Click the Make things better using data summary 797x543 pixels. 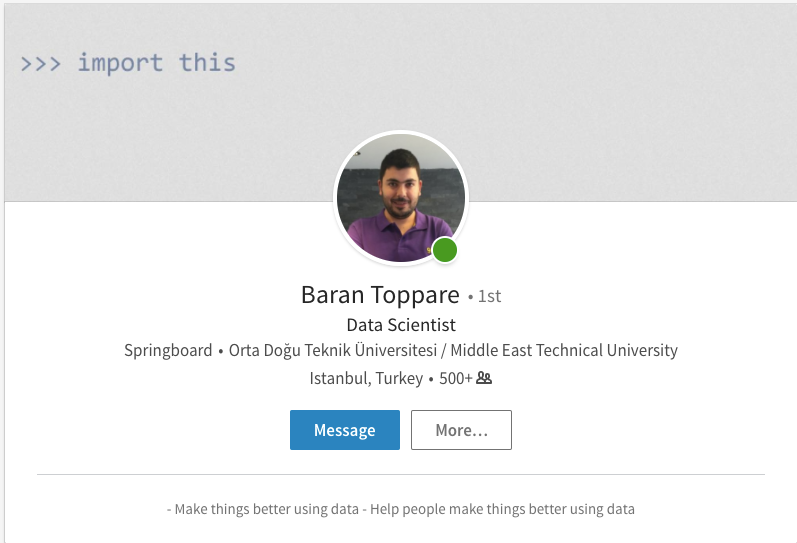(266, 509)
